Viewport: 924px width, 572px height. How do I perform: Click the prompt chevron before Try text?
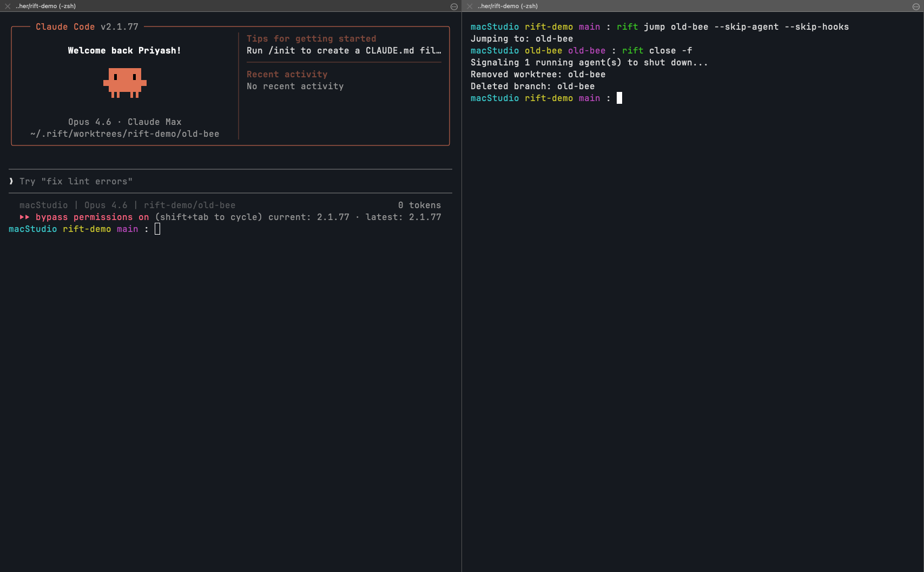point(11,181)
